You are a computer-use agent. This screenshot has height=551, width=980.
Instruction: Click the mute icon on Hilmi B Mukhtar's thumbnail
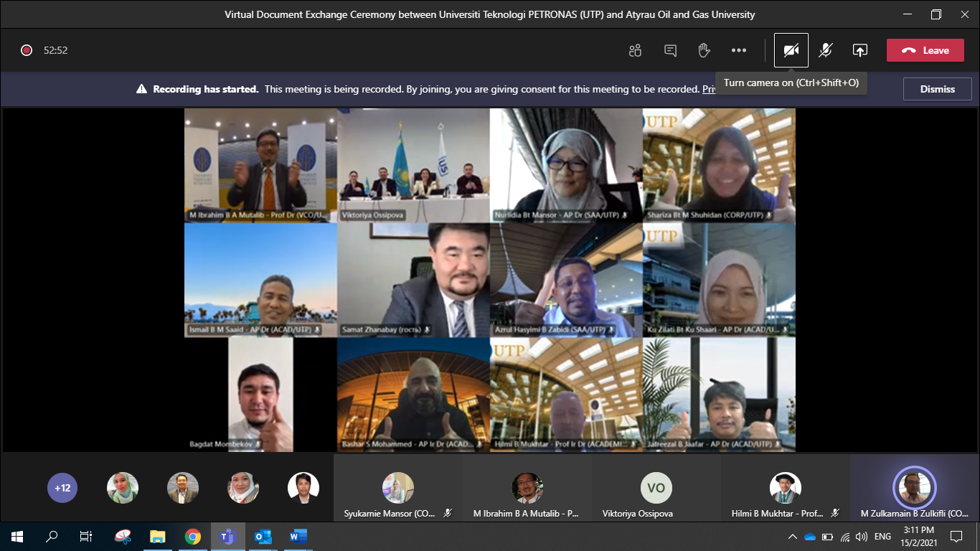834,514
